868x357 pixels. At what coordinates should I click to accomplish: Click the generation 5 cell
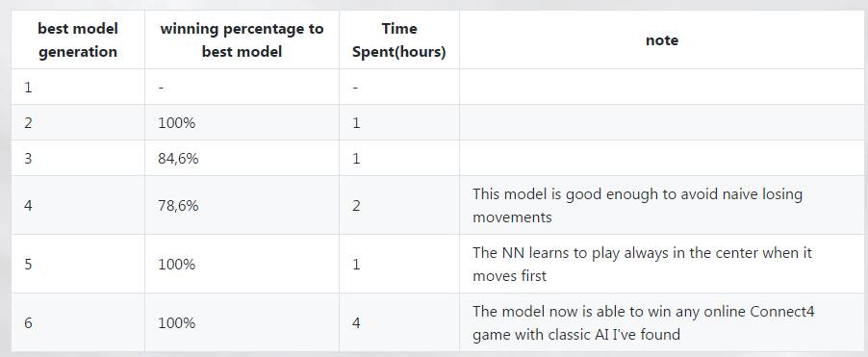[x=78, y=264]
